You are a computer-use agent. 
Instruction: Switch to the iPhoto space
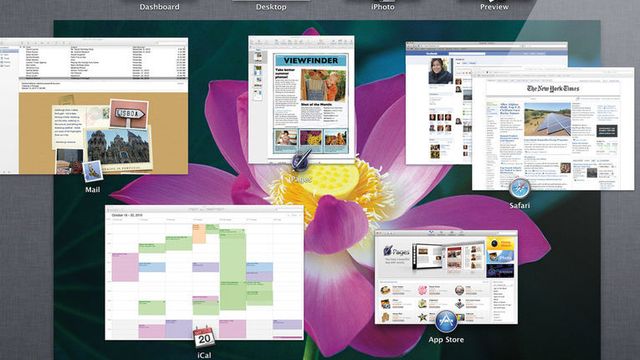(382, 6)
